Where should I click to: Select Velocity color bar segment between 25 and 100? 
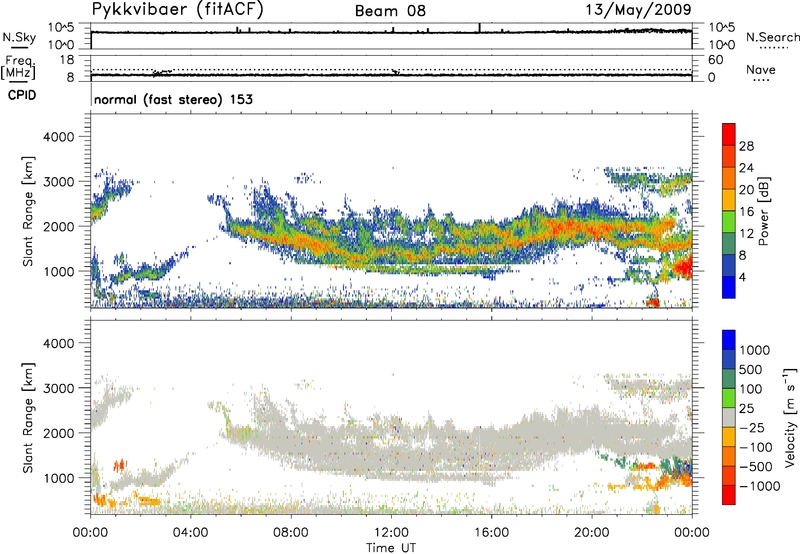click(729, 398)
